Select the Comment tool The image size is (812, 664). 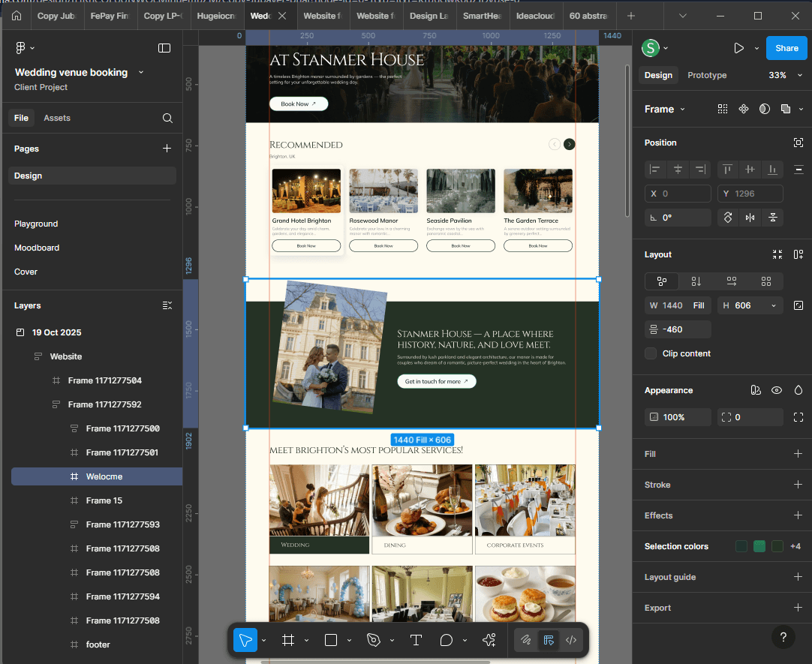pos(447,640)
